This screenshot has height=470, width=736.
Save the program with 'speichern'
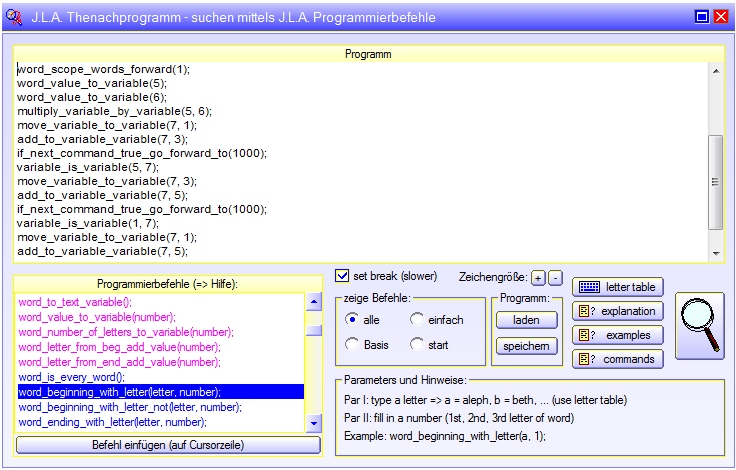(x=527, y=346)
